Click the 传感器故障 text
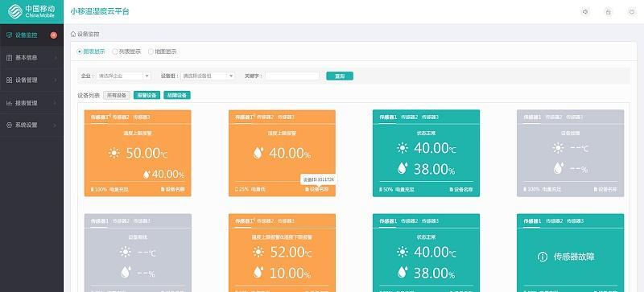 click(x=574, y=257)
